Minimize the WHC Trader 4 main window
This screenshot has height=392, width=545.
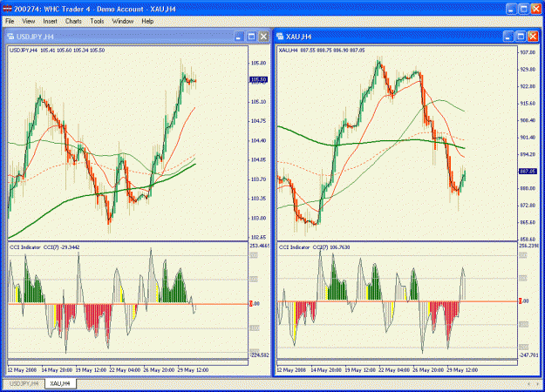pos(511,9)
